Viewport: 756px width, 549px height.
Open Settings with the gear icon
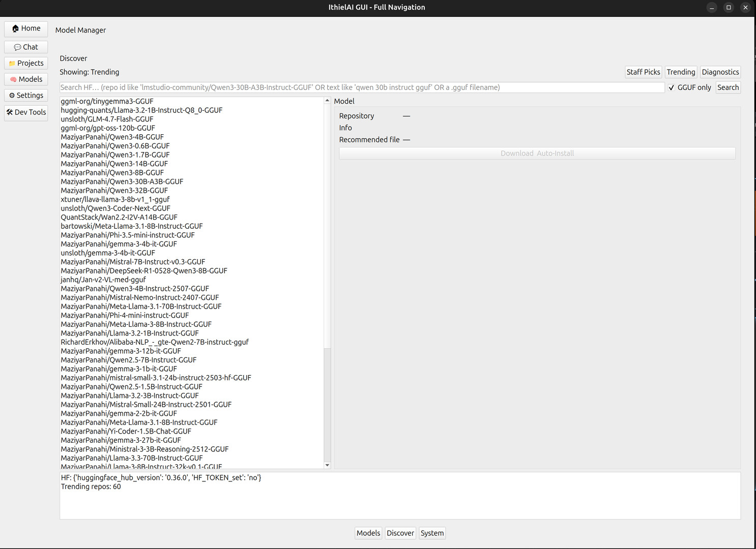pyautogui.click(x=25, y=95)
